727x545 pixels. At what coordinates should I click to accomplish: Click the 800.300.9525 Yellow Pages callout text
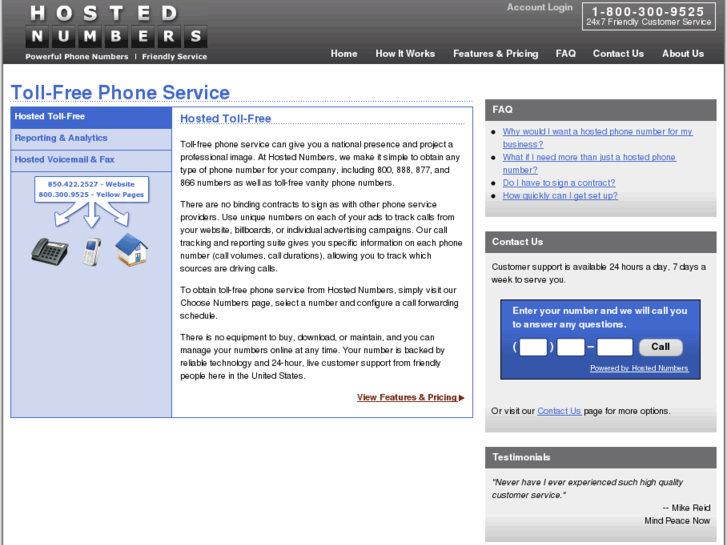tap(91, 195)
